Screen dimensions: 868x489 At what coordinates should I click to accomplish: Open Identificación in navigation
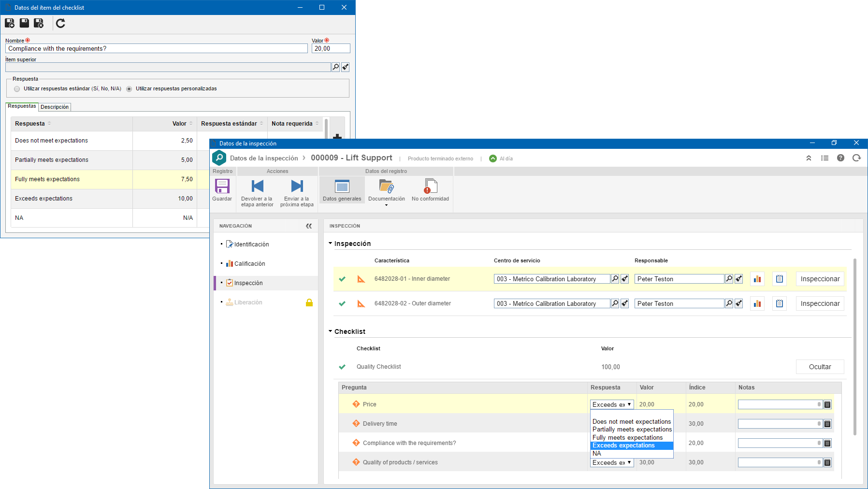pos(251,244)
